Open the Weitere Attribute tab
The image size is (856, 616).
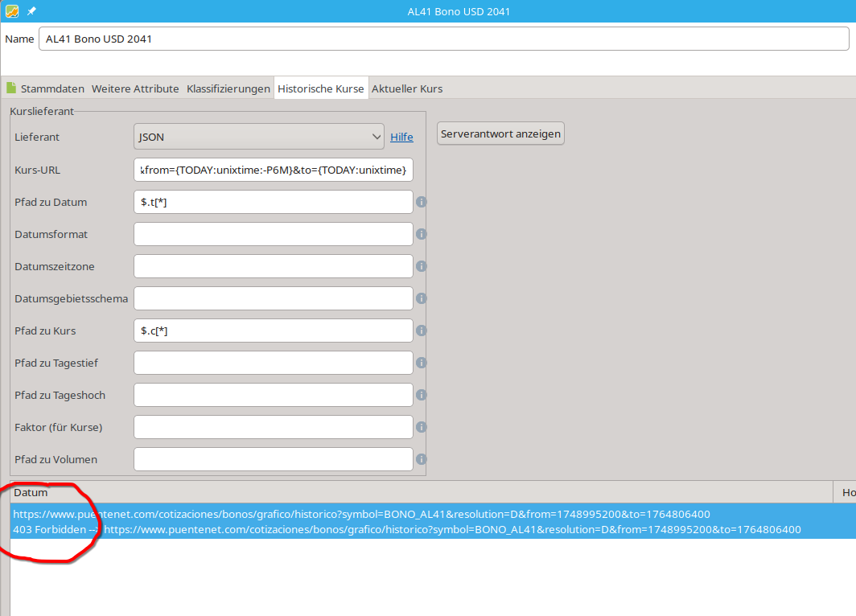click(x=135, y=88)
